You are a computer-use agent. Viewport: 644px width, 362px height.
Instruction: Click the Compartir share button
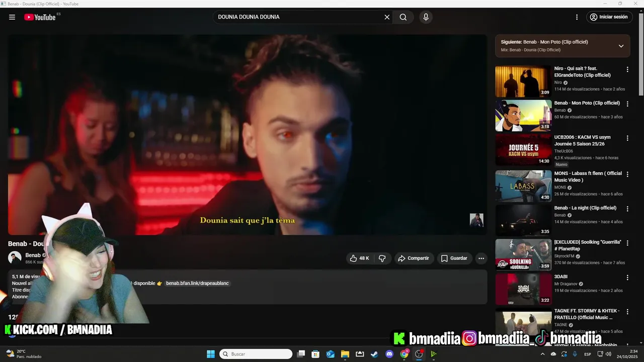414,258
